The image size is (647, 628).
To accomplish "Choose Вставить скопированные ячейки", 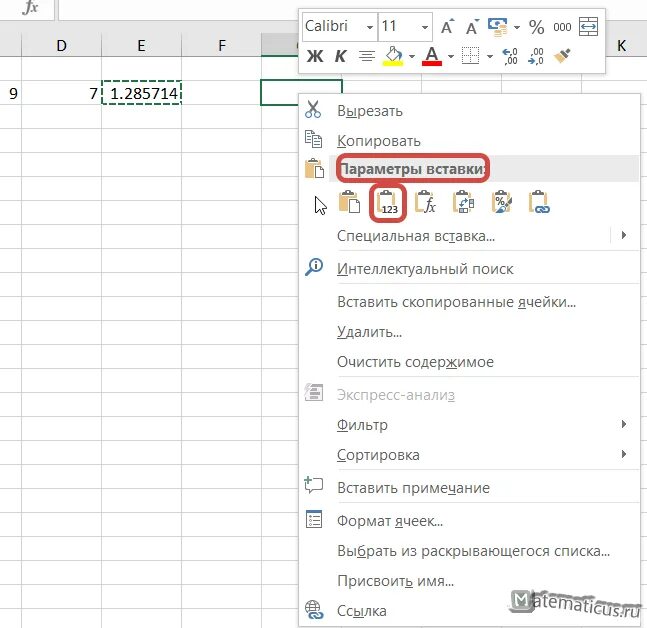I will 456,302.
